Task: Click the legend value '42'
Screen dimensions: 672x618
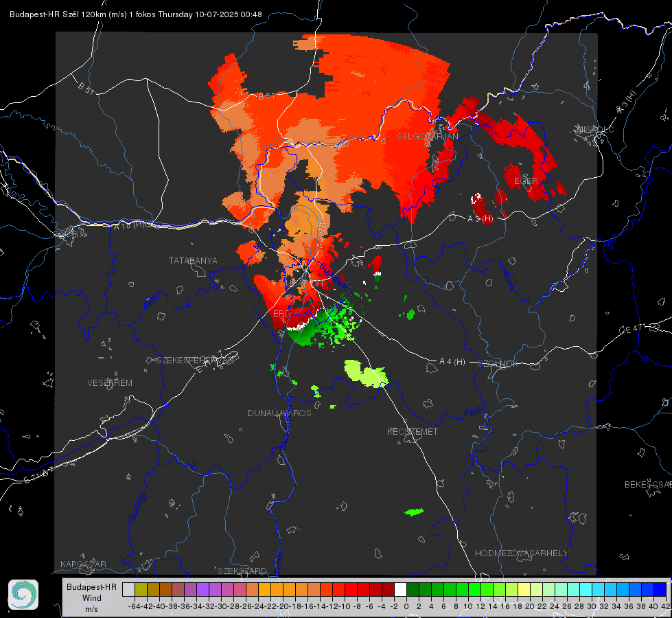Action: pyautogui.click(x=665, y=606)
